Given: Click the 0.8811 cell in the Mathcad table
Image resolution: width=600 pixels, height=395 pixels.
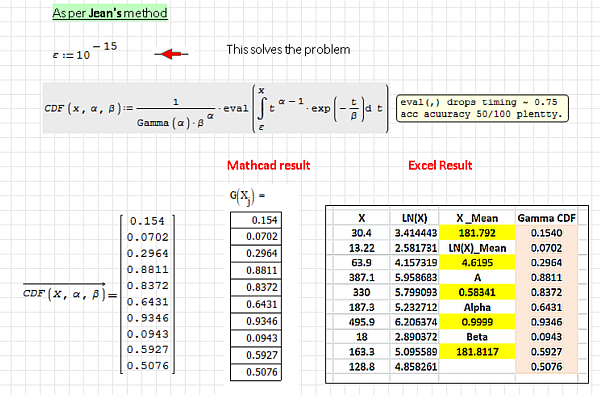Looking at the screenshot, I should pos(256,270).
